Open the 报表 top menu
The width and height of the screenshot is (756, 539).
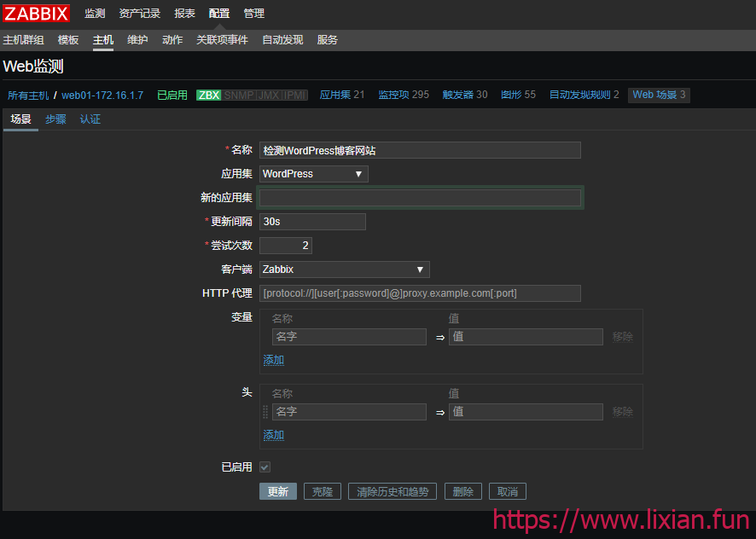(x=184, y=14)
